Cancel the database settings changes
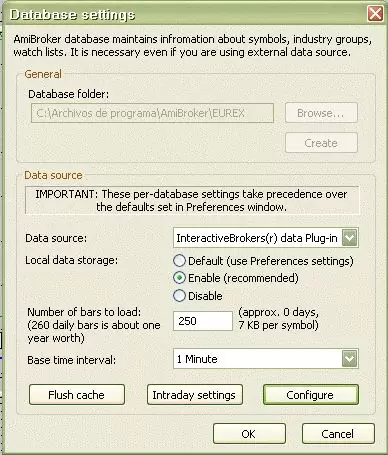The image size is (388, 455). coord(338,434)
